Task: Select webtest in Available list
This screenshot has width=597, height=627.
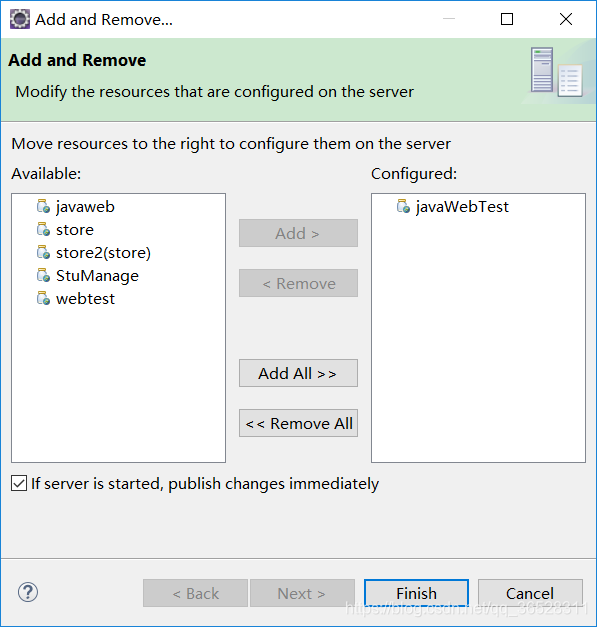Action: [85, 299]
